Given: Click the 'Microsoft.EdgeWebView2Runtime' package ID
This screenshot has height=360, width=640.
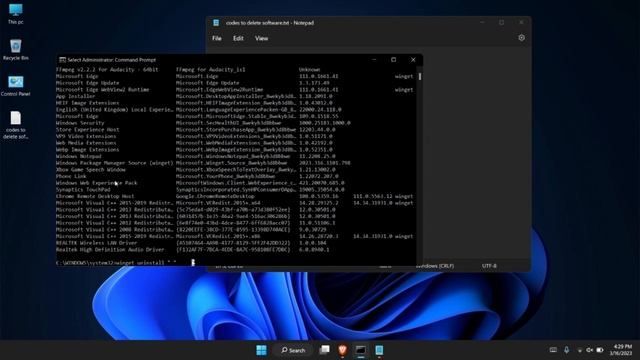Looking at the screenshot, I should click(220, 89).
